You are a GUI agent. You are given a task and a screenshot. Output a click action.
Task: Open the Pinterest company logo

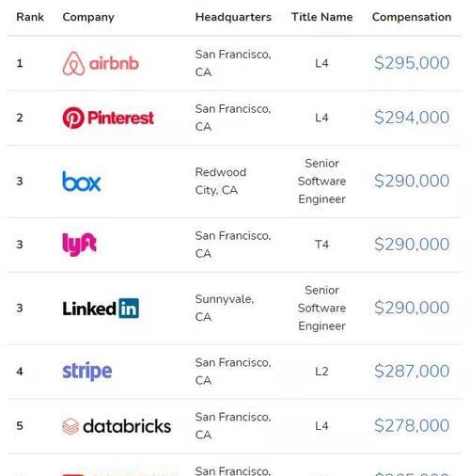pyautogui.click(x=108, y=118)
